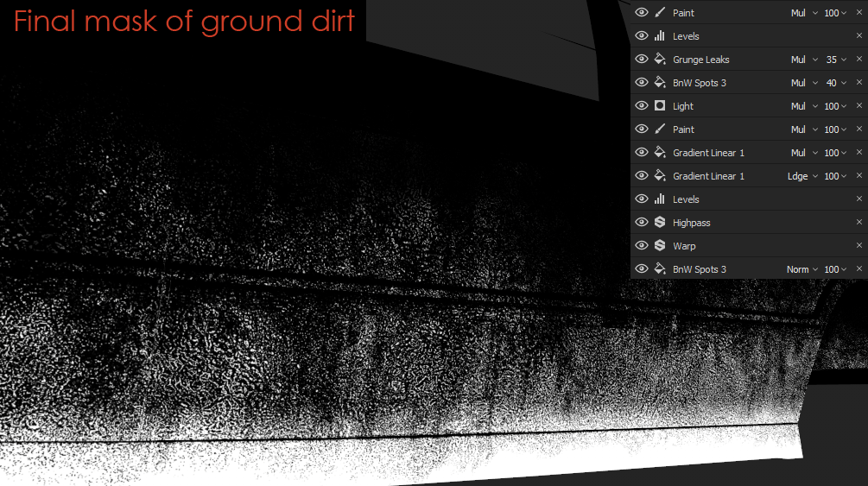Open opacity dropdown of the topmost Paint effect
This screenshot has width=868, height=486.
(x=835, y=13)
